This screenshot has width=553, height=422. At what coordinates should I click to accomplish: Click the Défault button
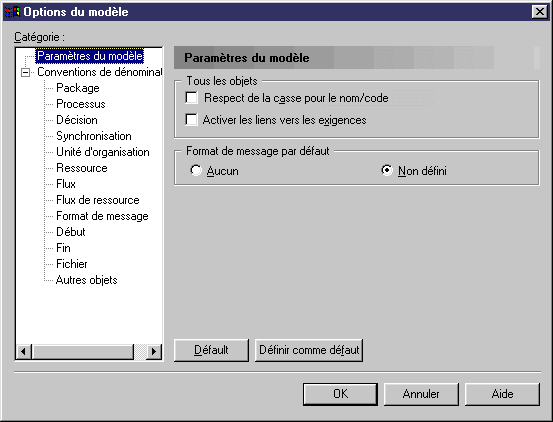pyautogui.click(x=211, y=350)
